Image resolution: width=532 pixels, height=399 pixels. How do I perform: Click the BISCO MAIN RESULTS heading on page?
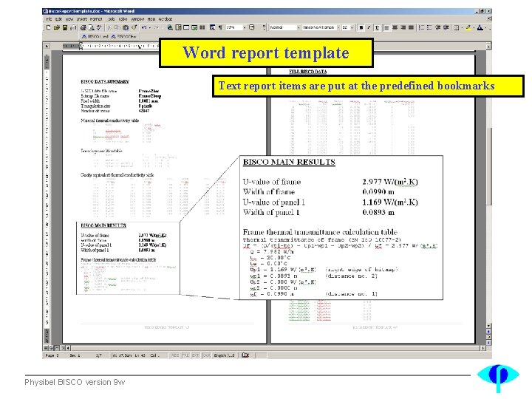click(x=103, y=225)
